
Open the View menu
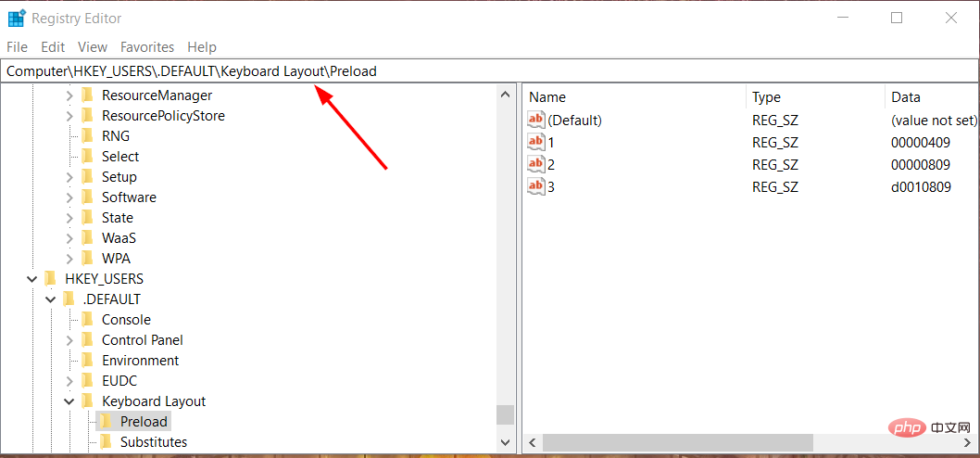click(x=93, y=47)
